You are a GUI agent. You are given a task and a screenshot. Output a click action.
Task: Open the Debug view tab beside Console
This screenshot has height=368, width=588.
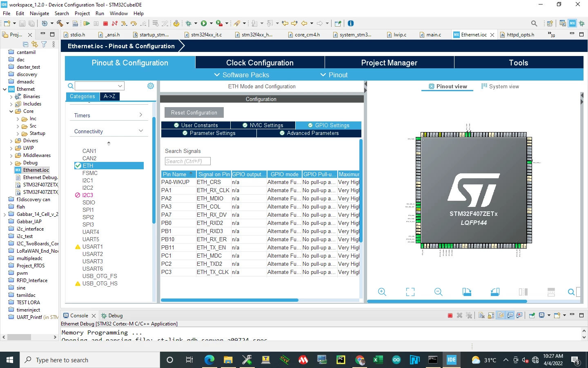(x=112, y=316)
